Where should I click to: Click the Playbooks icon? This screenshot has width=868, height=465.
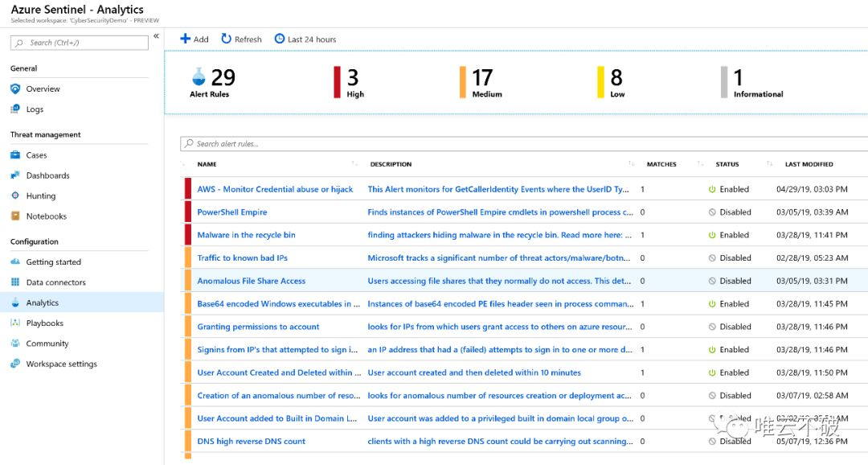pos(15,323)
